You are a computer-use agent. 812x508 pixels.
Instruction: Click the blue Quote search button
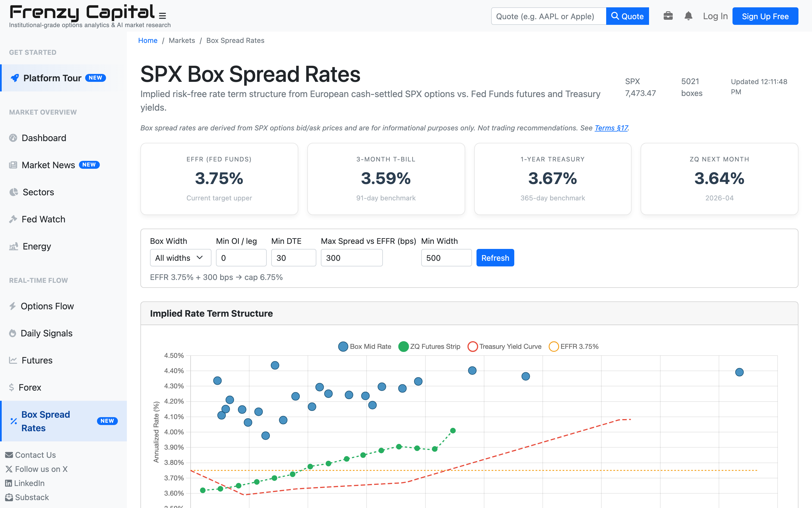627,16
